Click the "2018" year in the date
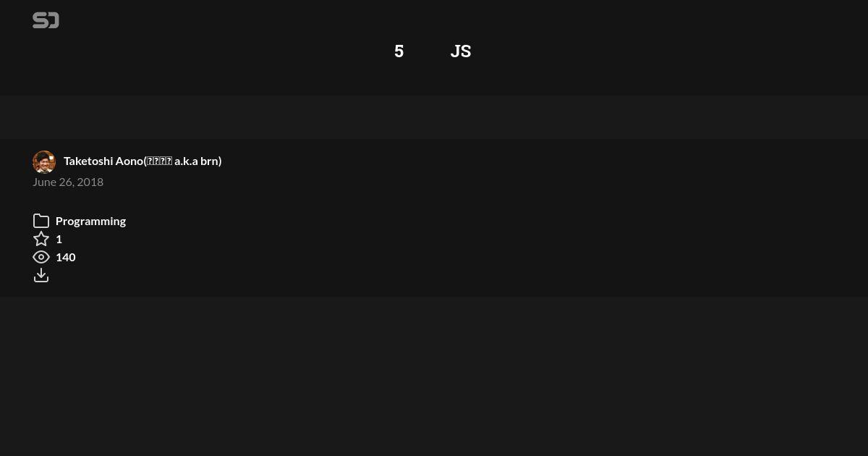Screen dimensions: 868x456 click(90, 182)
